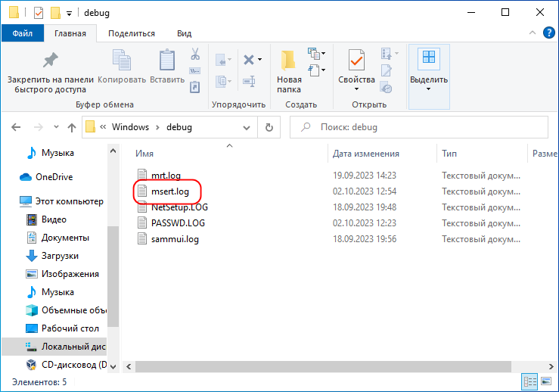Viewport: 559px width, 392px height.
Task: Open OneDrive in navigation pane
Action: point(54,177)
